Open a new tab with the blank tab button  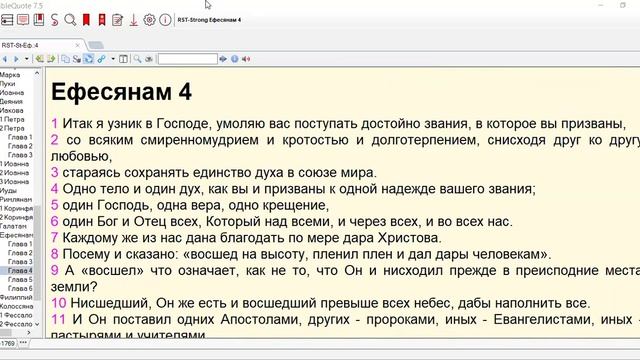click(96, 45)
